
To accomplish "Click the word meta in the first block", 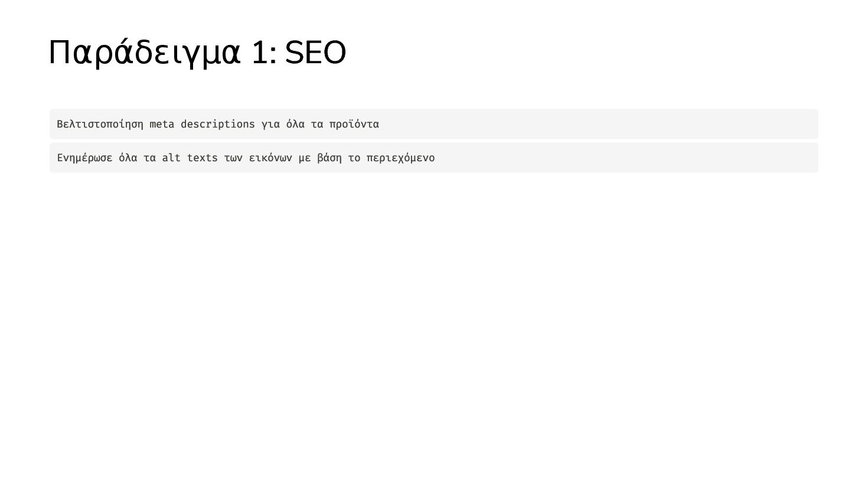I will [x=162, y=124].
